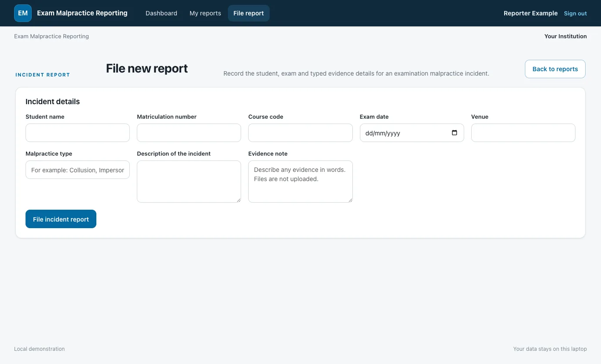Click the Exam date field
601x364 pixels.
click(x=412, y=133)
